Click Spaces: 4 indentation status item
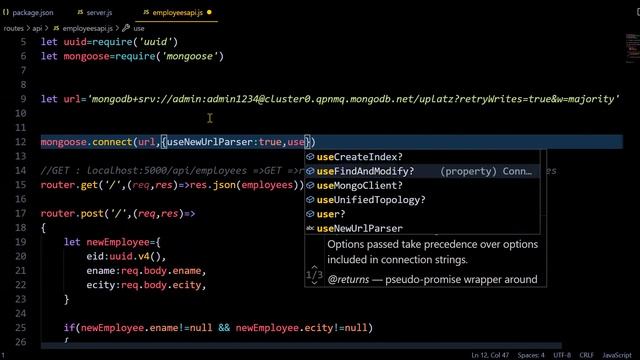Image resolution: width=640 pixels, height=360 pixels. pyautogui.click(x=531, y=355)
